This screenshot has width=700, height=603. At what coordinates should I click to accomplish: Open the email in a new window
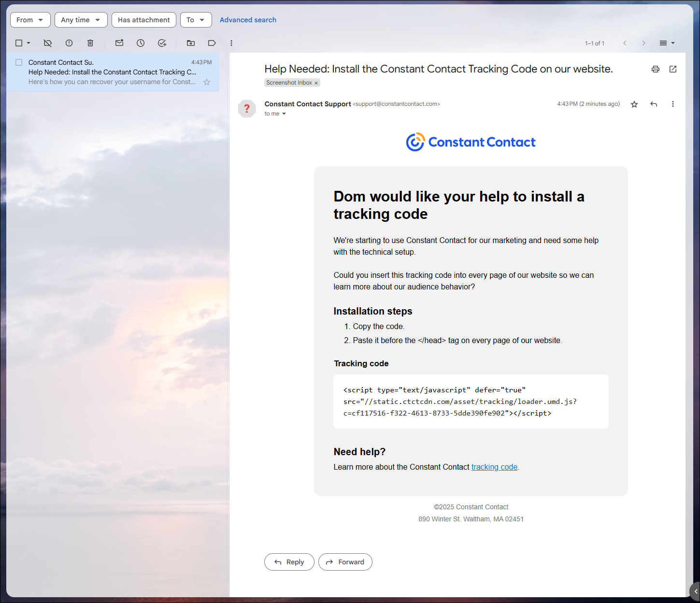point(673,69)
